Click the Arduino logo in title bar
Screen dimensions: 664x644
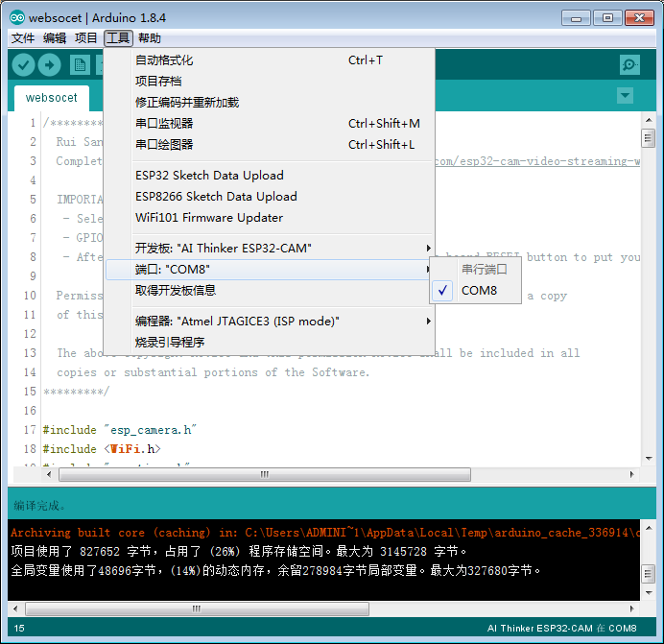(x=17, y=18)
